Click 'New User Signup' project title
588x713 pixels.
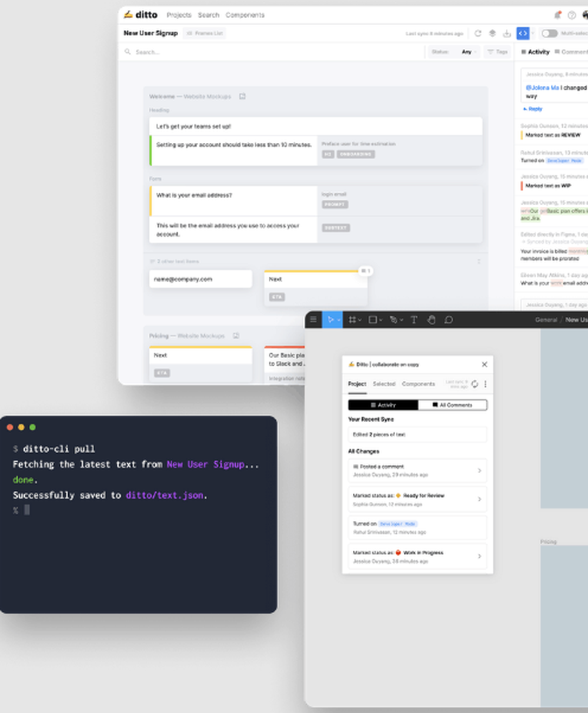click(x=151, y=34)
